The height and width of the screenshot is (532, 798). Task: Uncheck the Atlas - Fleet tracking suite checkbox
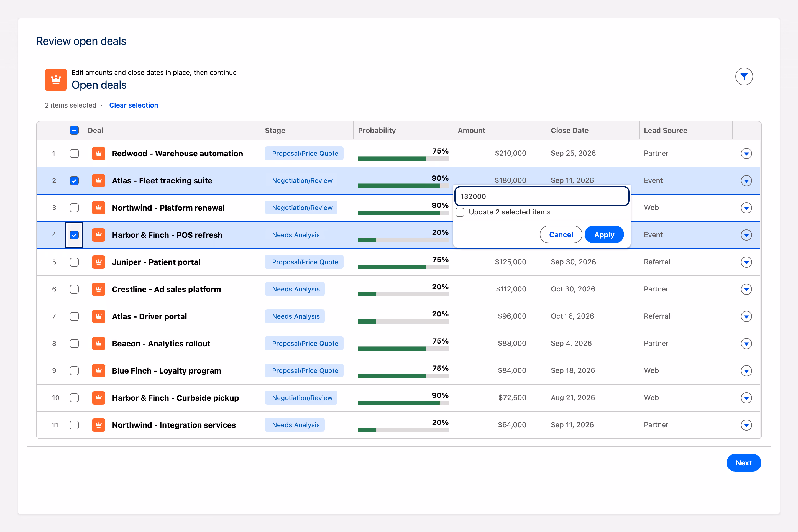(x=74, y=180)
